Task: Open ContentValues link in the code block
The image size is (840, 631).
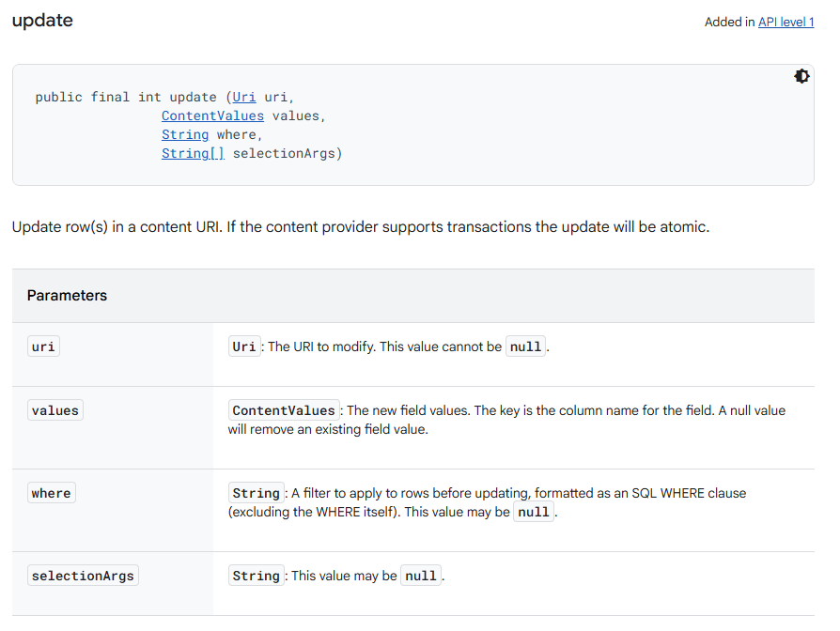Action: [212, 115]
